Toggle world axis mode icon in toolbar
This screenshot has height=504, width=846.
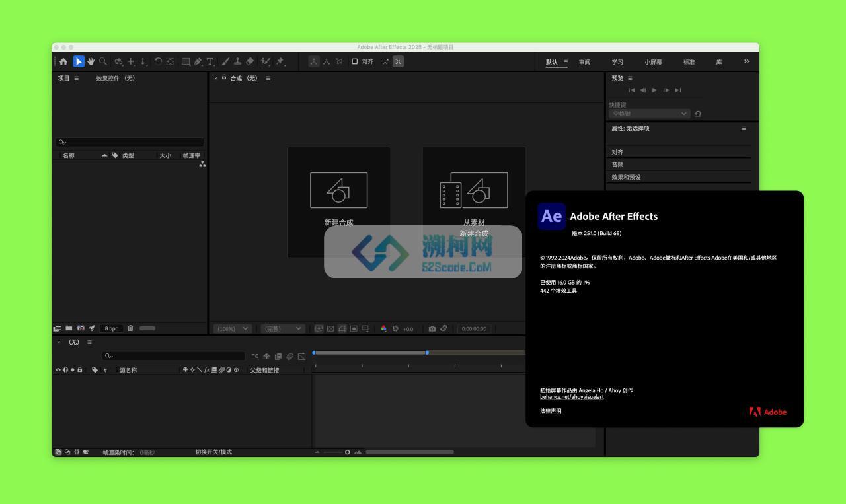click(x=327, y=61)
